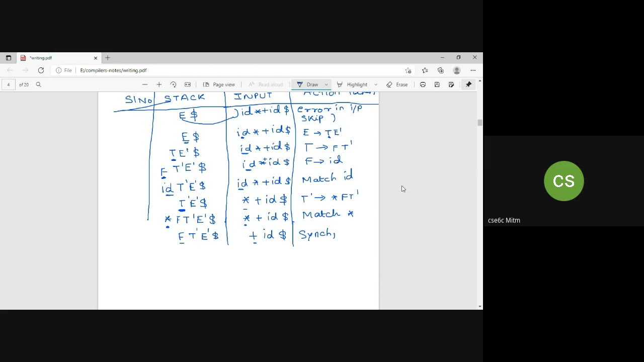Zoom out of the PDF
Image resolution: width=644 pixels, height=362 pixels.
click(x=145, y=84)
